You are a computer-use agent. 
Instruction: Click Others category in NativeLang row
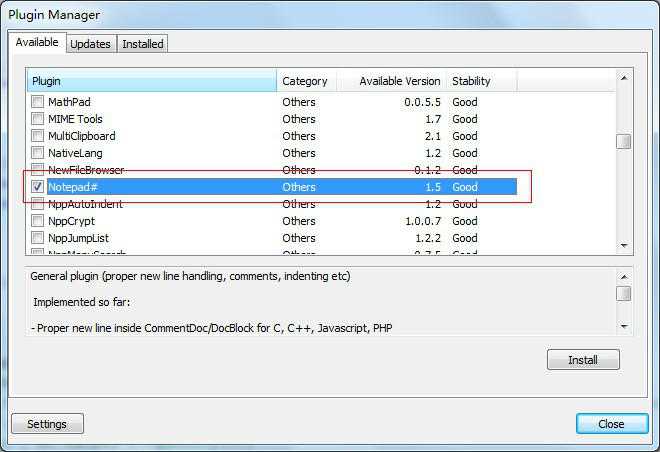[x=299, y=153]
